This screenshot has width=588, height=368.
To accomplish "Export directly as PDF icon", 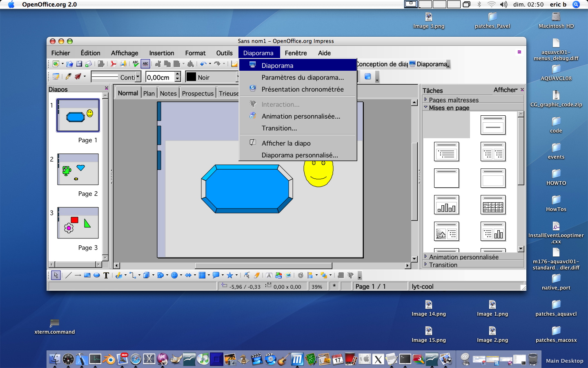I will (x=114, y=64).
